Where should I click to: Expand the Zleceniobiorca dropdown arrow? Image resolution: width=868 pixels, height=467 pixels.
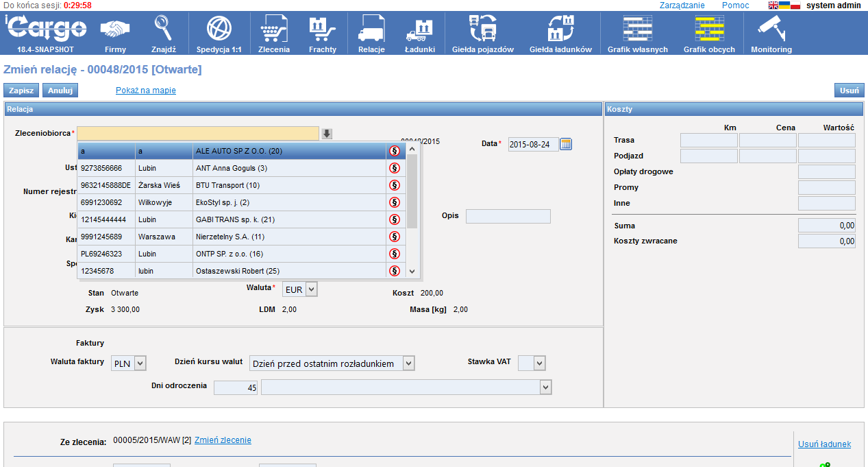coord(327,134)
